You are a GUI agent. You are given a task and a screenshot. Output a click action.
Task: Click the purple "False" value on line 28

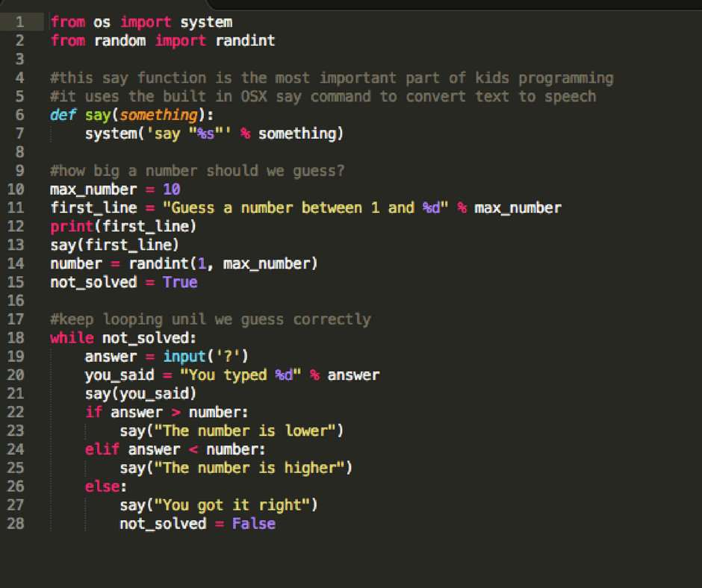point(254,523)
